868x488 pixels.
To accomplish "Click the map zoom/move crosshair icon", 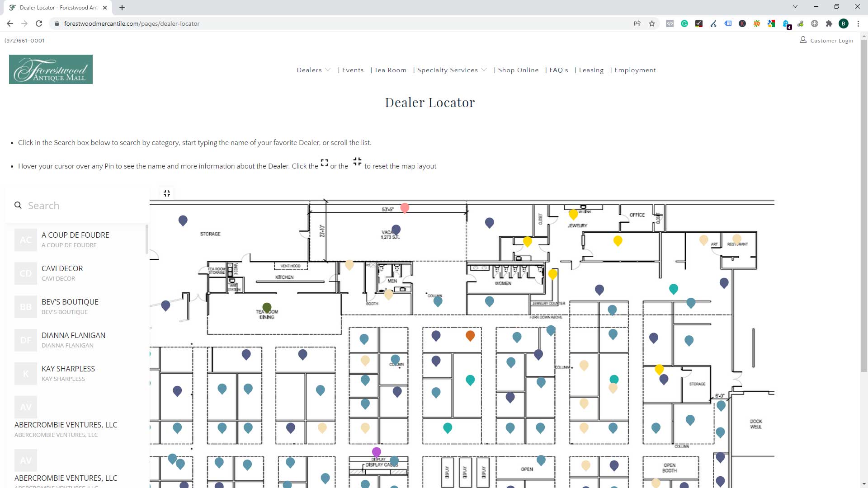I will 166,193.
